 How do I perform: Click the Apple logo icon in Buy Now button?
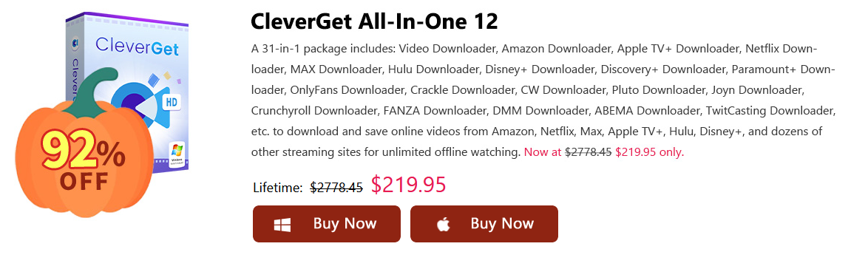442,224
